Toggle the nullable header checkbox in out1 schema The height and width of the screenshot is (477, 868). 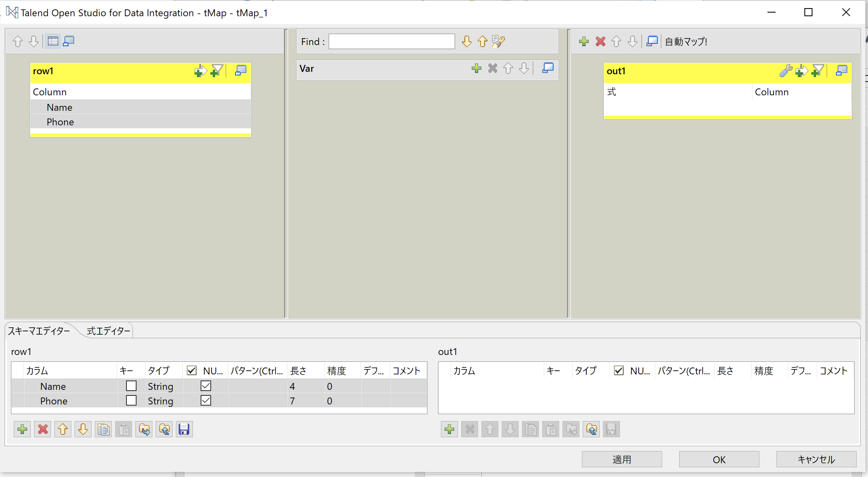[x=619, y=370]
